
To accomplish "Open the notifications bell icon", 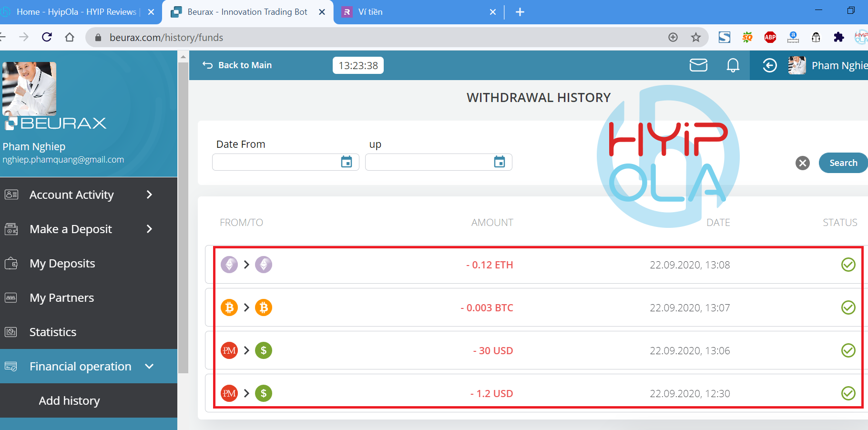I will point(733,65).
